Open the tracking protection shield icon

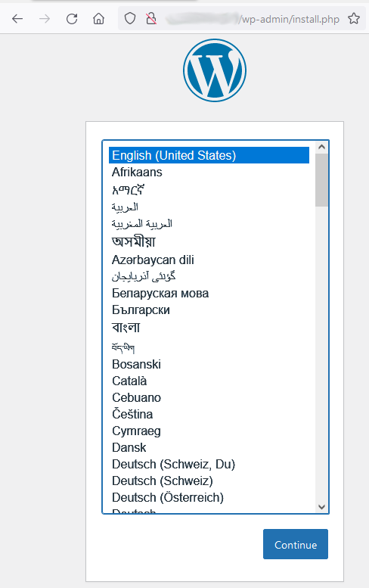(x=129, y=18)
